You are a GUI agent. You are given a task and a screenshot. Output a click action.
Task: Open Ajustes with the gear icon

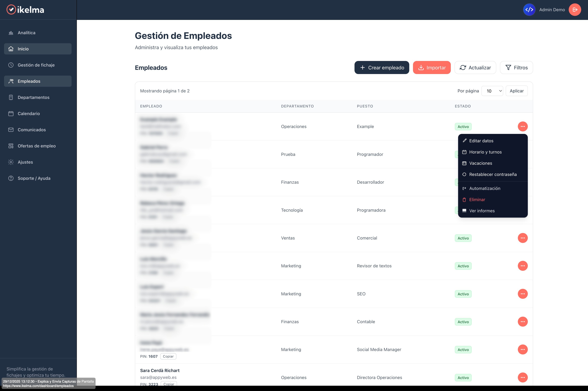pyautogui.click(x=11, y=162)
